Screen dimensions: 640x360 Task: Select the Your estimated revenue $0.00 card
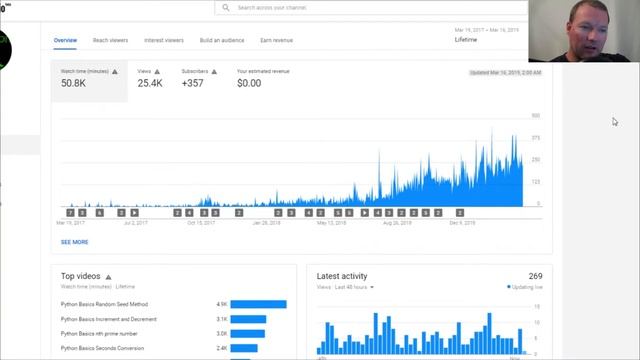263,78
